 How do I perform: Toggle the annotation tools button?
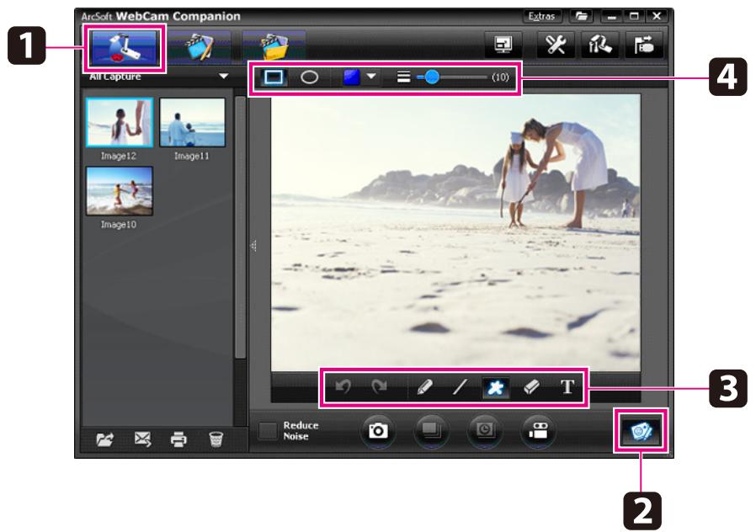pos(641,431)
